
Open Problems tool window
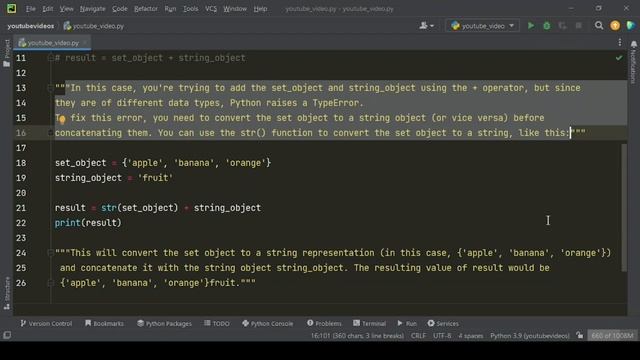[x=324, y=323]
